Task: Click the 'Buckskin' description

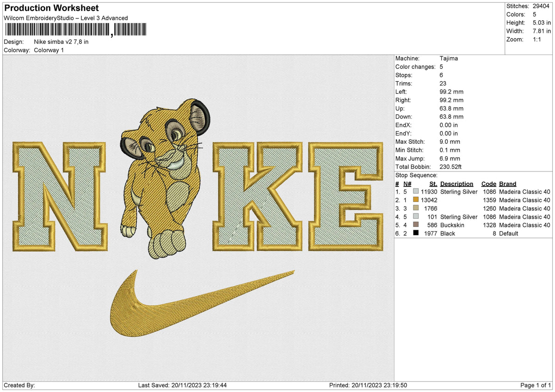Action: click(451, 225)
